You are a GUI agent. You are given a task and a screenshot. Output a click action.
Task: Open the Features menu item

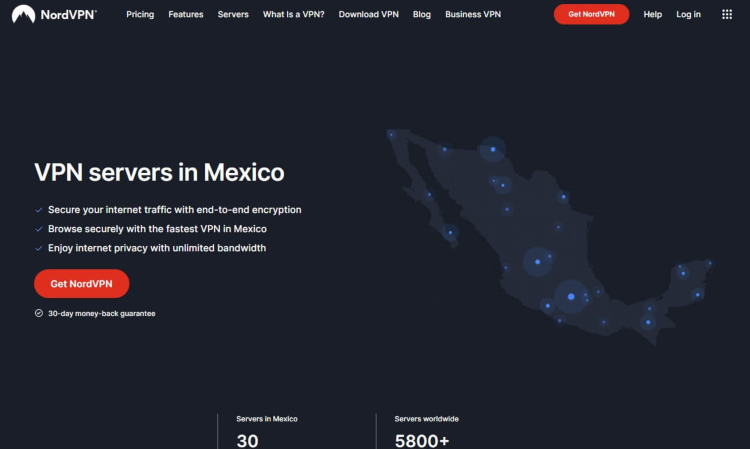pos(186,14)
